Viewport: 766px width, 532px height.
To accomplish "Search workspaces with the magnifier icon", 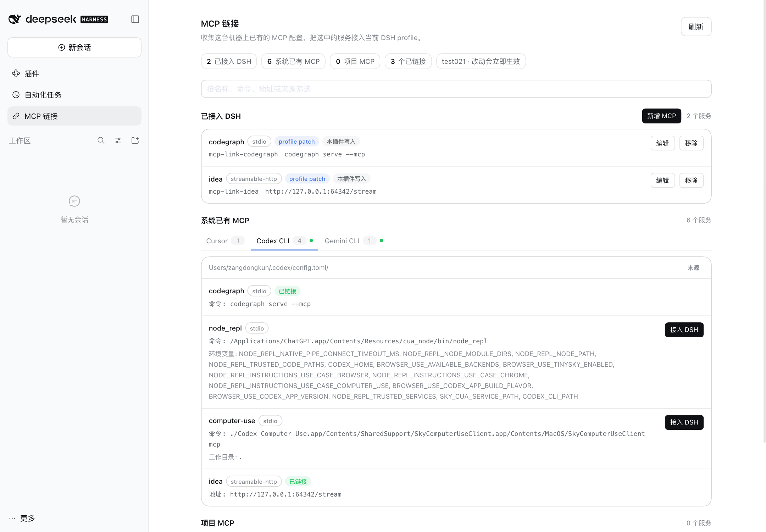I will (101, 140).
